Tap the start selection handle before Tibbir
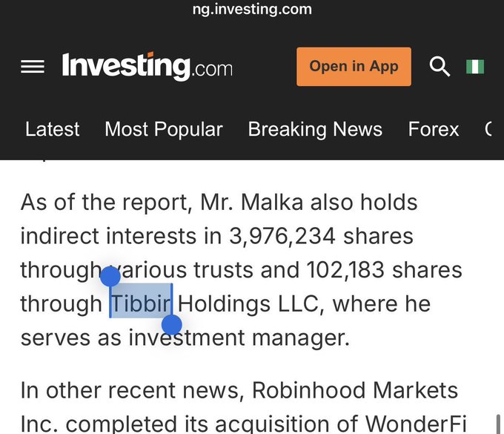This screenshot has width=504, height=434. (110, 277)
